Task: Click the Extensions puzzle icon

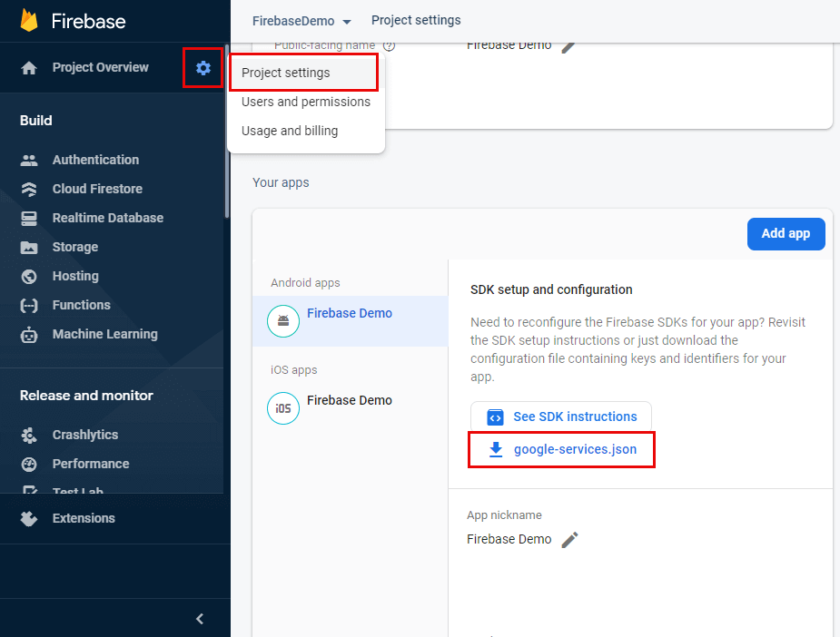Action: coord(29,518)
